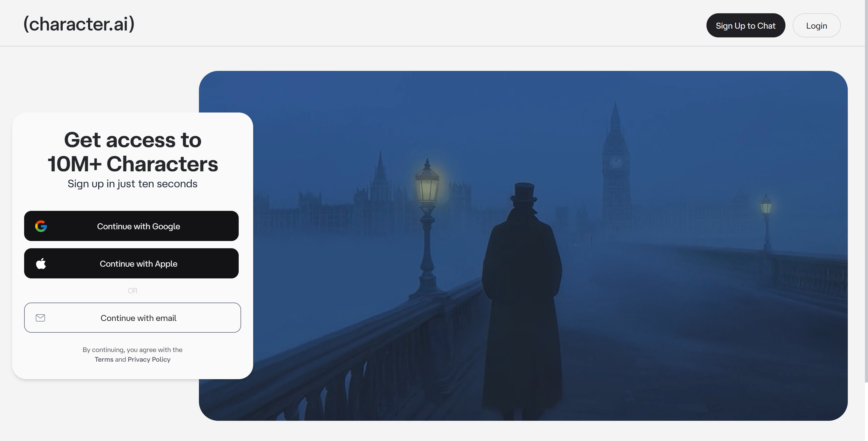Open the Login button
868x441 pixels.
click(x=816, y=25)
